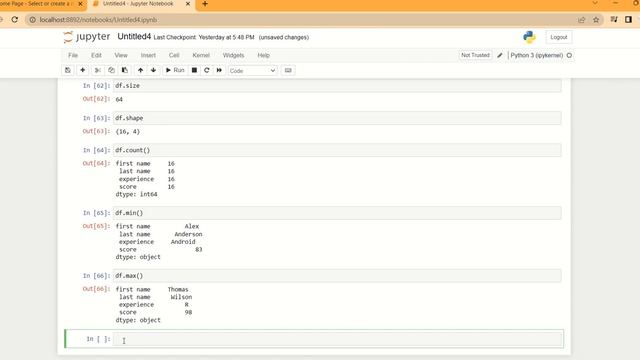Interrupt the kernel with the stop icon
Image resolution: width=640 pixels, height=360 pixels.
[x=194, y=70]
